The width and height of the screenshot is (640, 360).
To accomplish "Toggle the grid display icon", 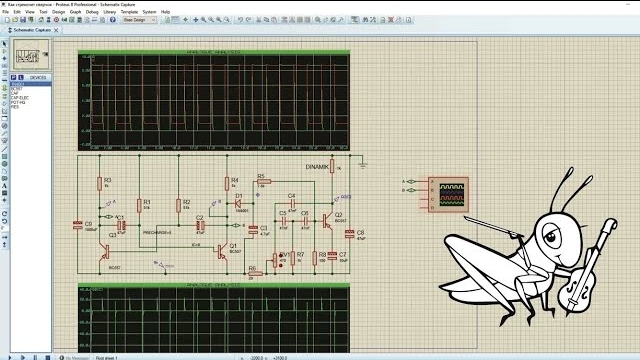I will (175, 20).
